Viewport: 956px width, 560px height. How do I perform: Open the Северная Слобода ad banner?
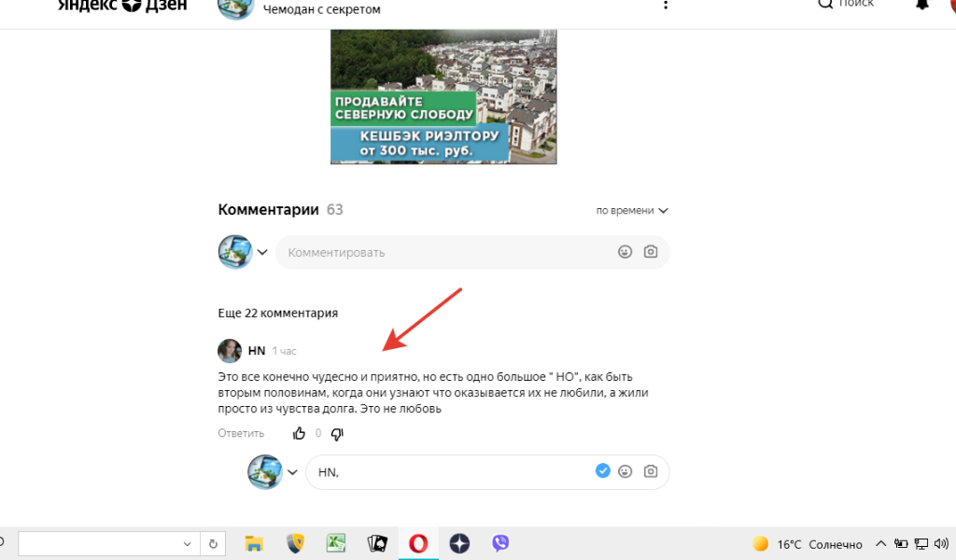[443, 97]
